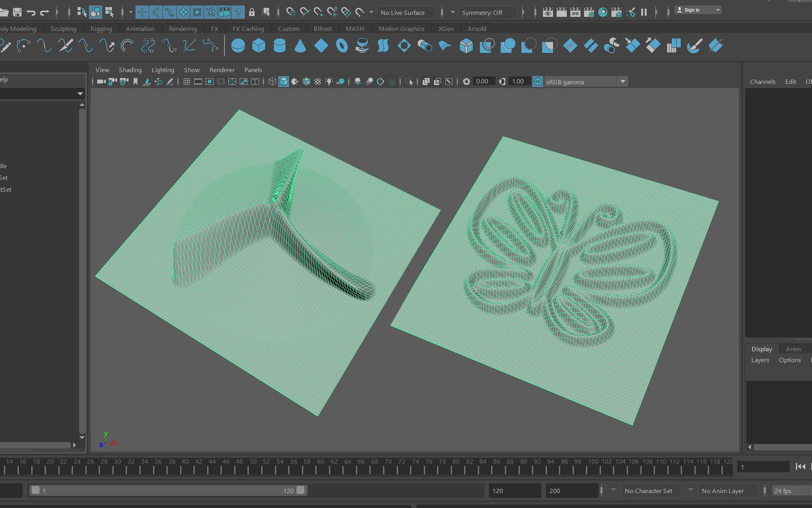The image size is (812, 508).
Task: Click the polygon torus shelf icon
Action: click(x=342, y=46)
